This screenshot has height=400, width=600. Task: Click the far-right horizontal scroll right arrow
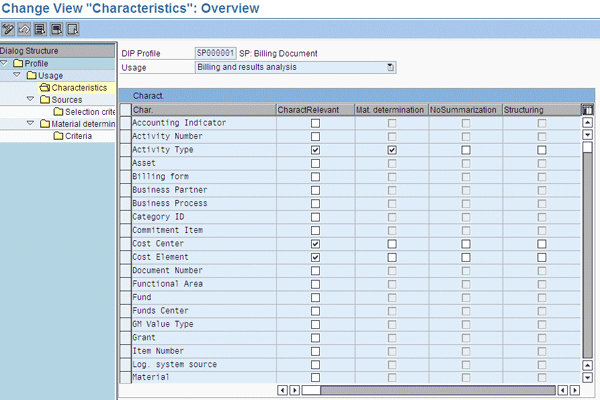(x=575, y=390)
